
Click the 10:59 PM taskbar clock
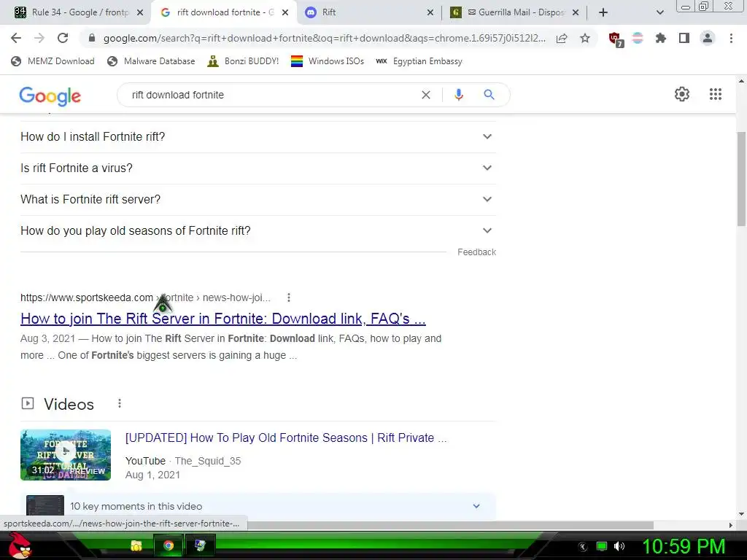pos(684,546)
